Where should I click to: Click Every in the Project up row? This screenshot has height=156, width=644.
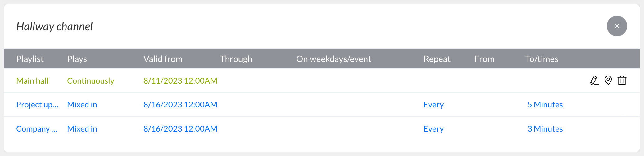tap(434, 105)
